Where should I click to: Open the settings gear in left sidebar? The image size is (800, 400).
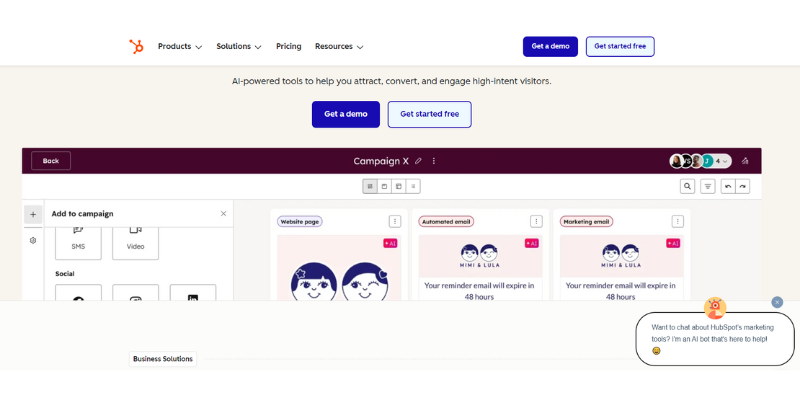pos(33,240)
